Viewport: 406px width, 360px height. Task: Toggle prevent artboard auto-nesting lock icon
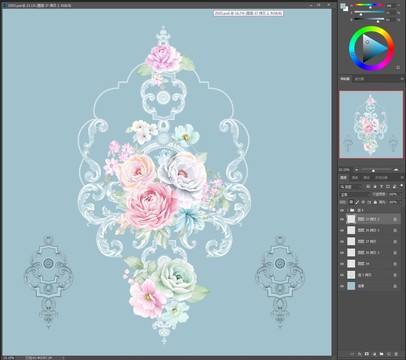coord(369,202)
